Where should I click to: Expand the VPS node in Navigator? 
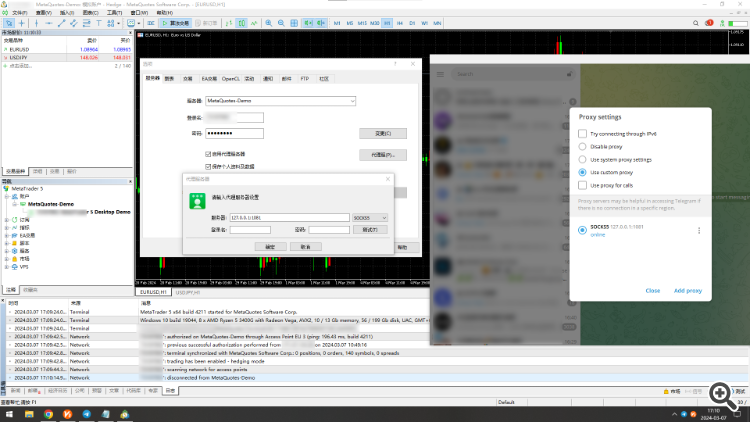coord(7,267)
